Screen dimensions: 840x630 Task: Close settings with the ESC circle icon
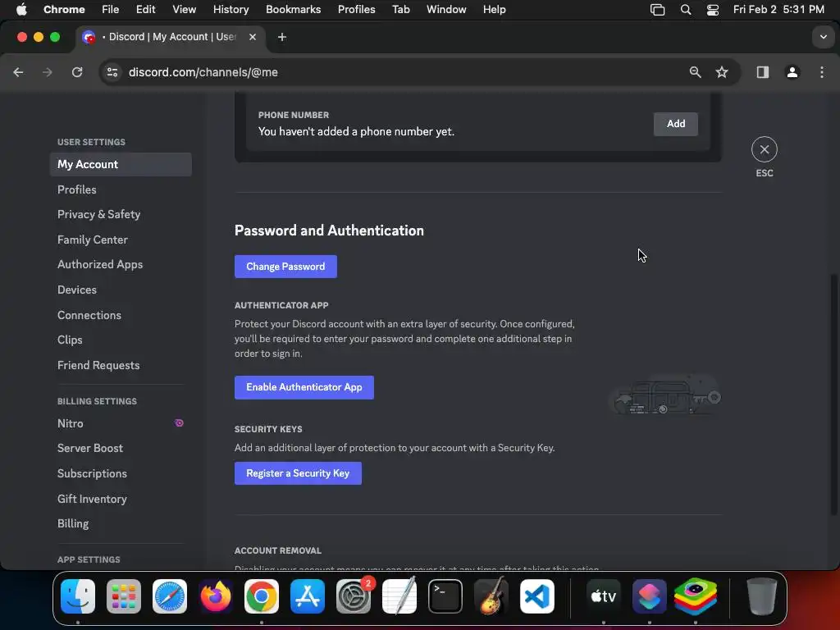[x=764, y=149]
